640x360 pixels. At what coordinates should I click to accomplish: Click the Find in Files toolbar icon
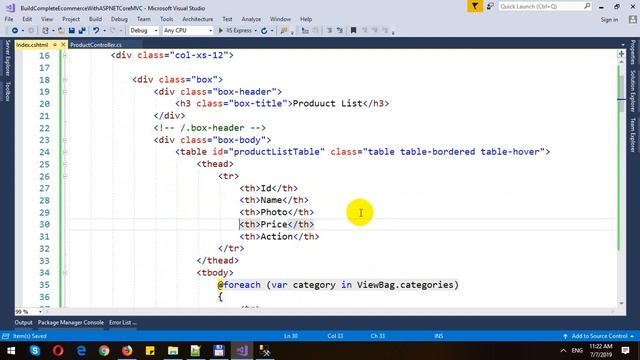tap(284, 31)
